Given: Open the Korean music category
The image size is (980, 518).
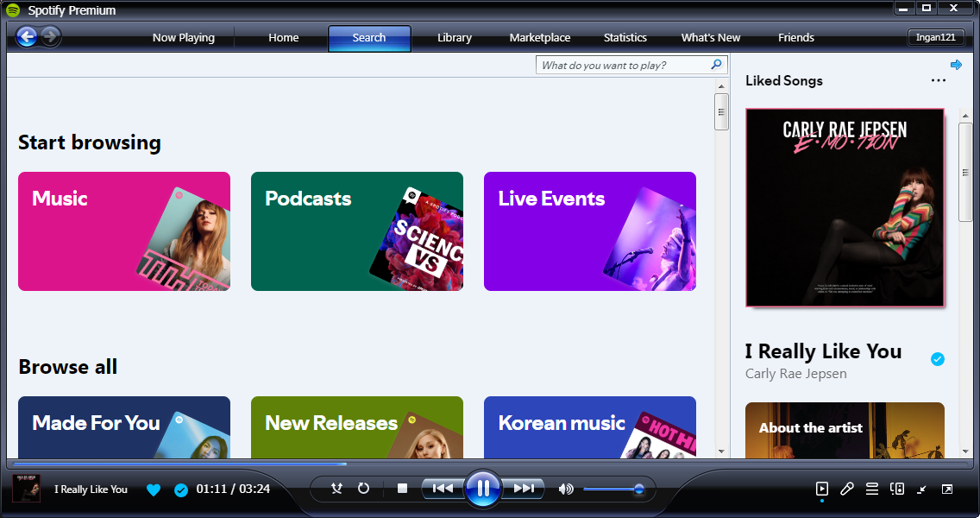Looking at the screenshot, I should [590, 427].
